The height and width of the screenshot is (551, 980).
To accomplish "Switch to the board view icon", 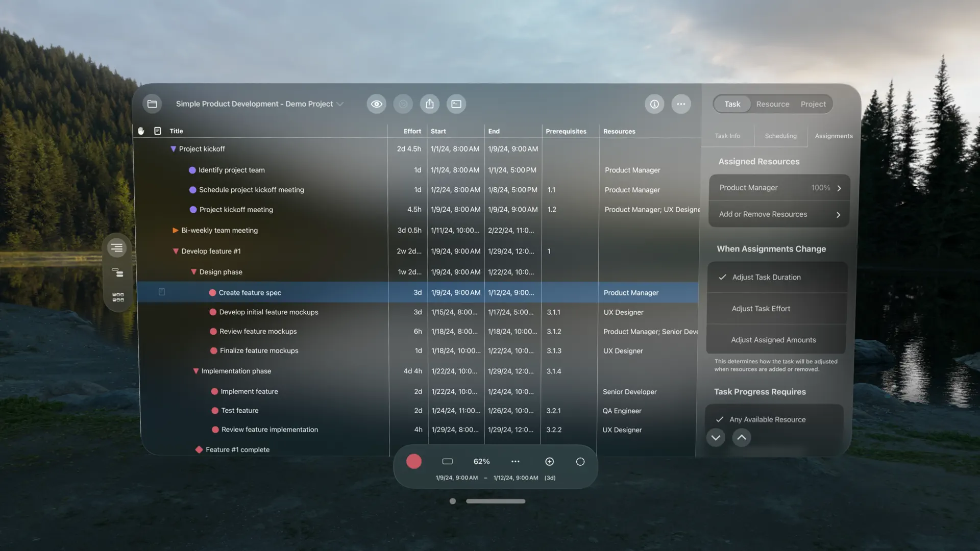I will coord(117,296).
